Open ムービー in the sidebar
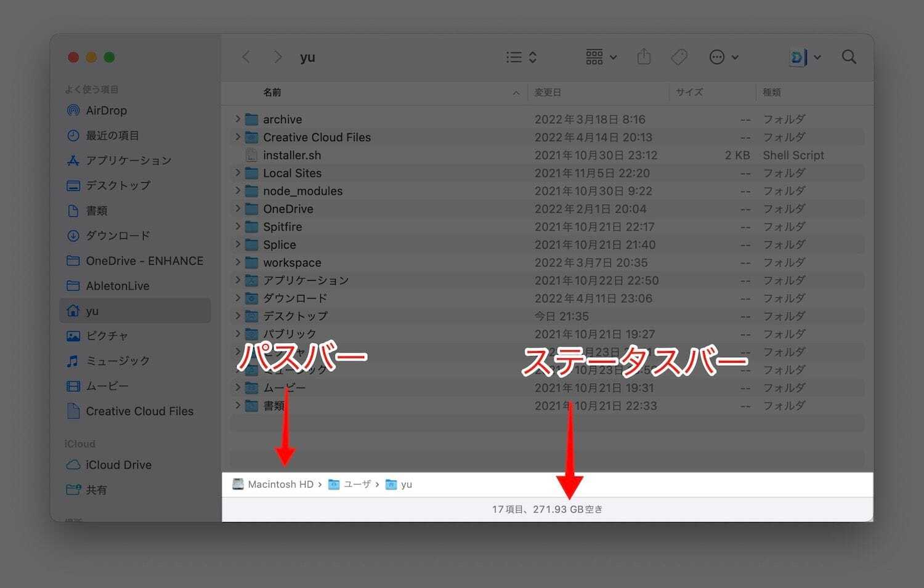This screenshot has height=588, width=924. click(135, 386)
